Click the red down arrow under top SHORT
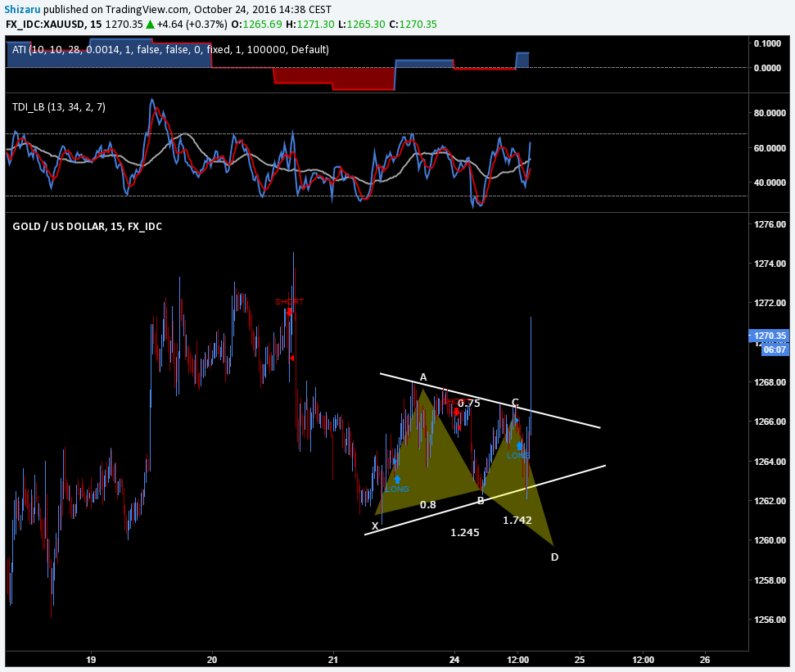The height and width of the screenshot is (672, 795). pyautogui.click(x=290, y=312)
